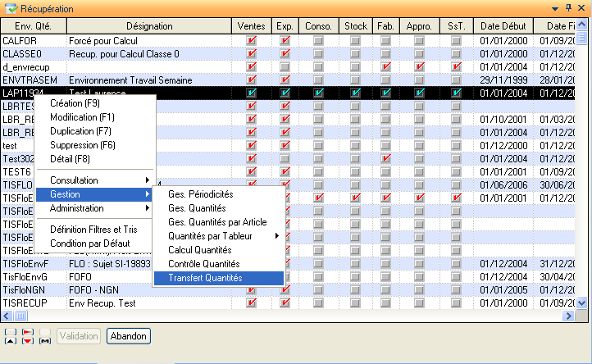Open the title bar dropdown arrow
Screen dimensions: 592x364
556,8
